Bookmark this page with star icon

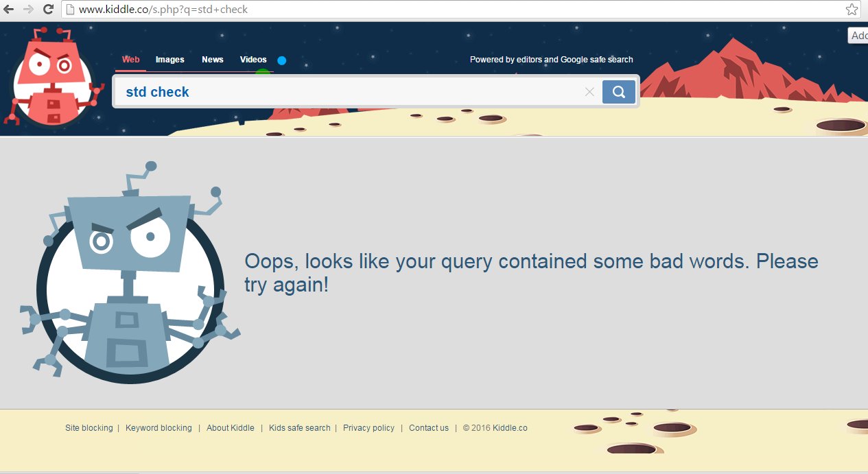coord(852,10)
